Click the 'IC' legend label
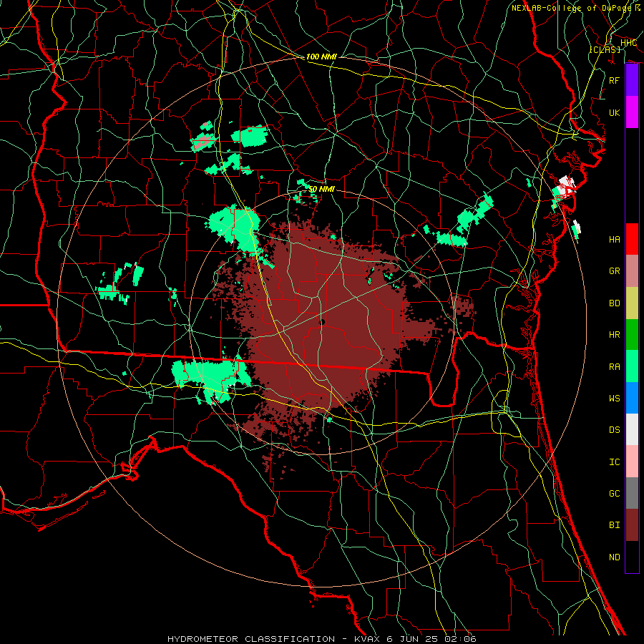The image size is (644, 644). coord(615,462)
